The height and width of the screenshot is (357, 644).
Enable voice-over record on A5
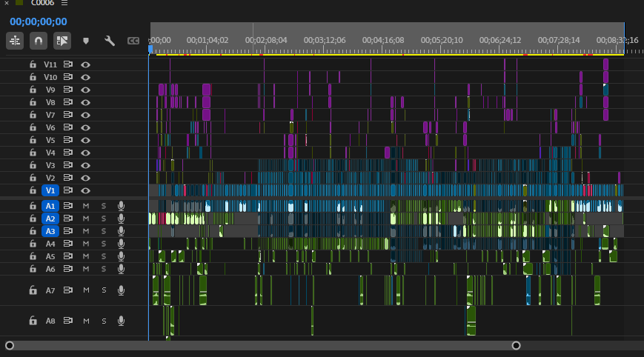tap(121, 256)
